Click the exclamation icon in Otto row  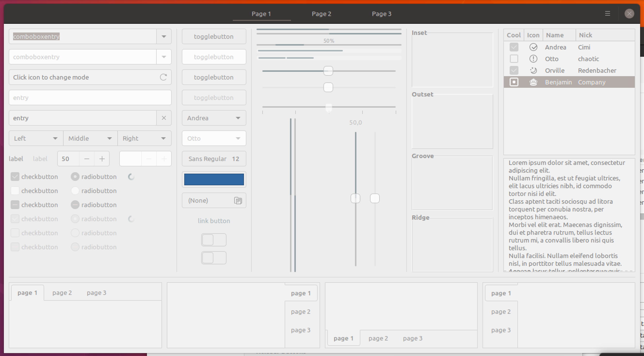click(x=533, y=59)
